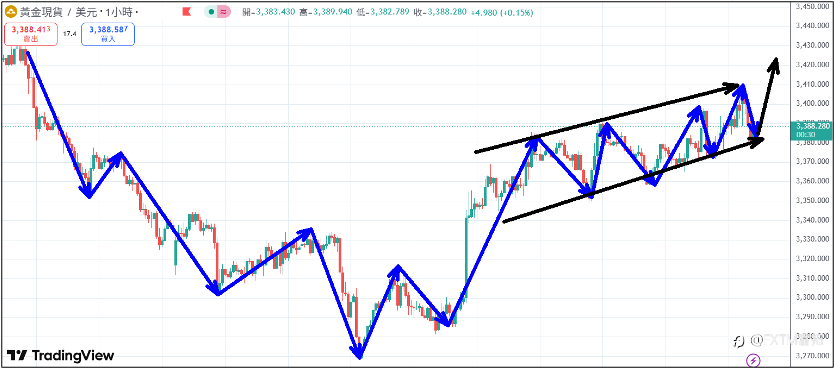Click the low value 3,382.789

388,12
